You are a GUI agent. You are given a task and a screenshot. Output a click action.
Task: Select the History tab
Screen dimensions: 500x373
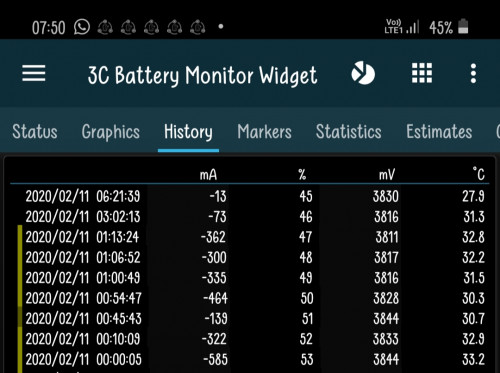(x=188, y=132)
